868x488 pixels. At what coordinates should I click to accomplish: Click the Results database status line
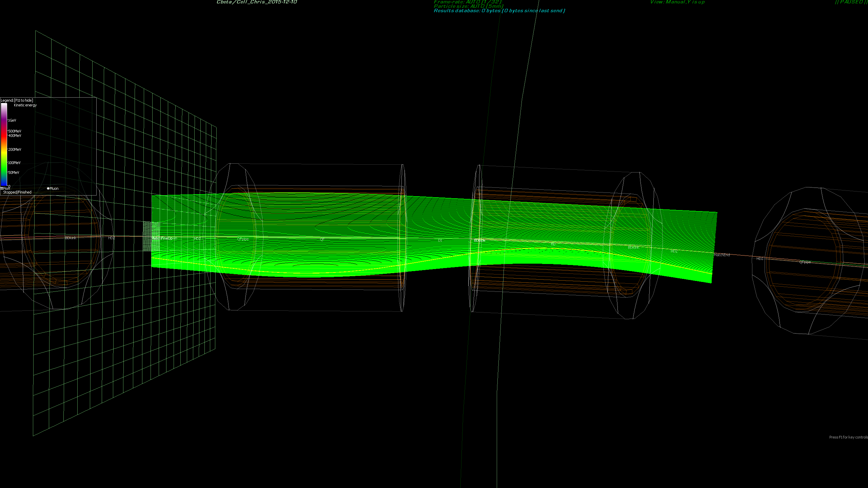coord(499,11)
